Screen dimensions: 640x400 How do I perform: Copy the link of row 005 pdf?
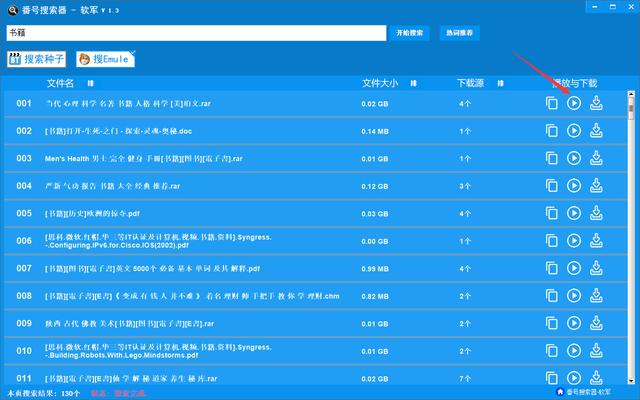point(552,213)
